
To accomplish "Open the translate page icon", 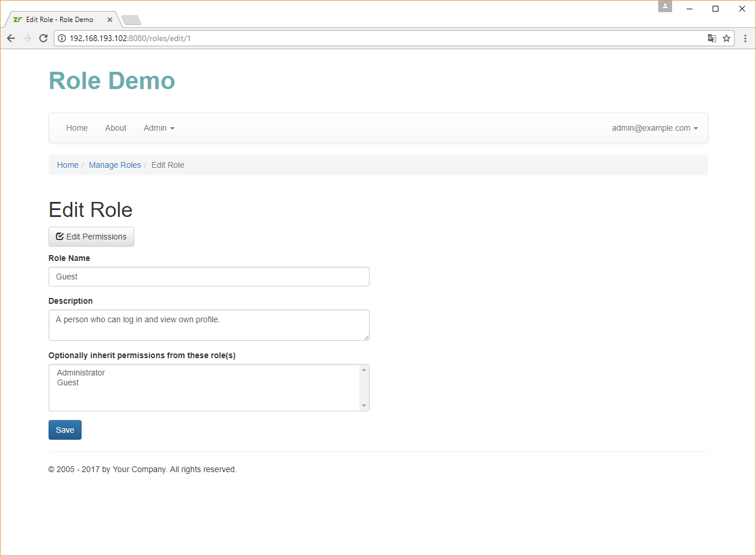I will 712,38.
